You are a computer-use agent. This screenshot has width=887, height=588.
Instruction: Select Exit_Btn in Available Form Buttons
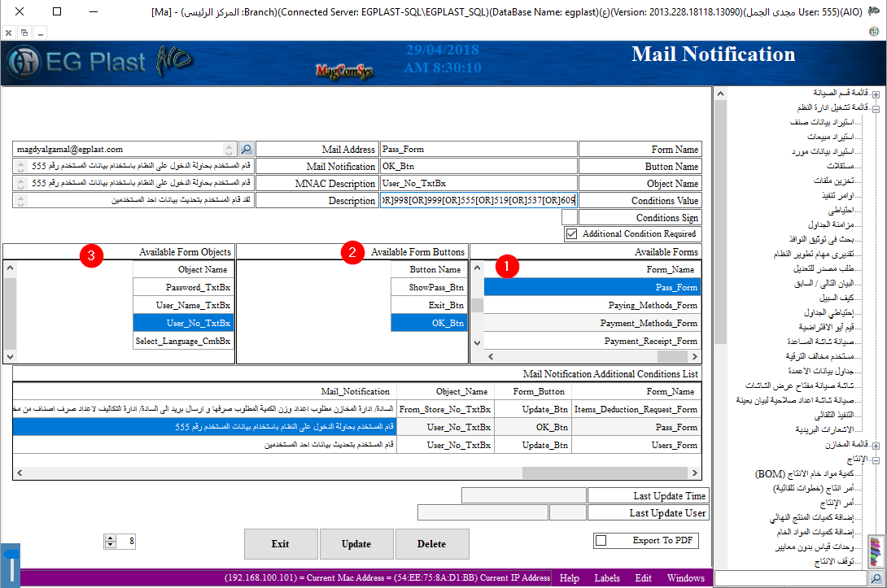(430, 305)
